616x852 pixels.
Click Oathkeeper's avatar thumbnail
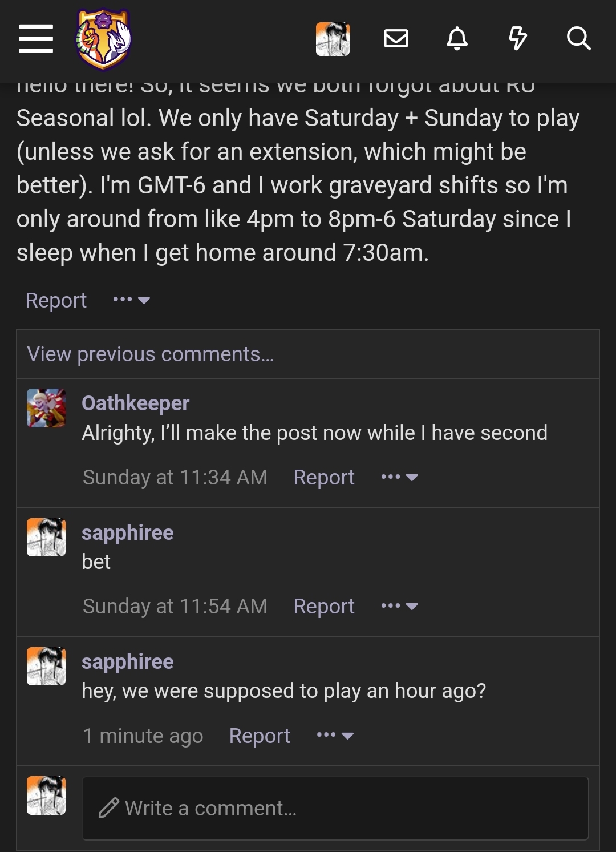click(46, 408)
